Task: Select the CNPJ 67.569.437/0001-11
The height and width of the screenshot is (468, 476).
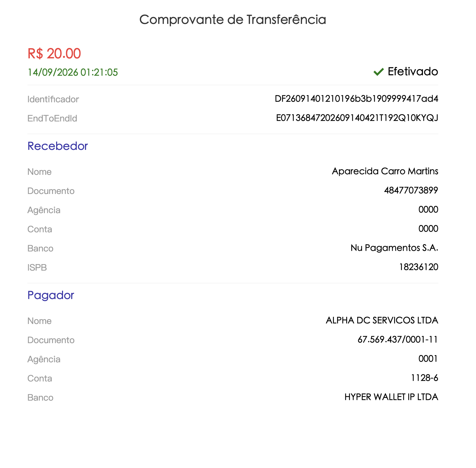Action: click(398, 340)
